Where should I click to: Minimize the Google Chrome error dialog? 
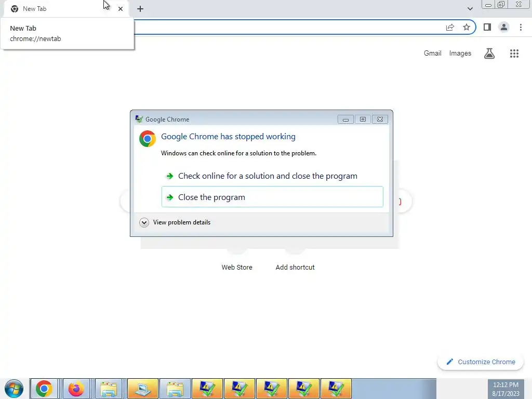click(x=345, y=119)
